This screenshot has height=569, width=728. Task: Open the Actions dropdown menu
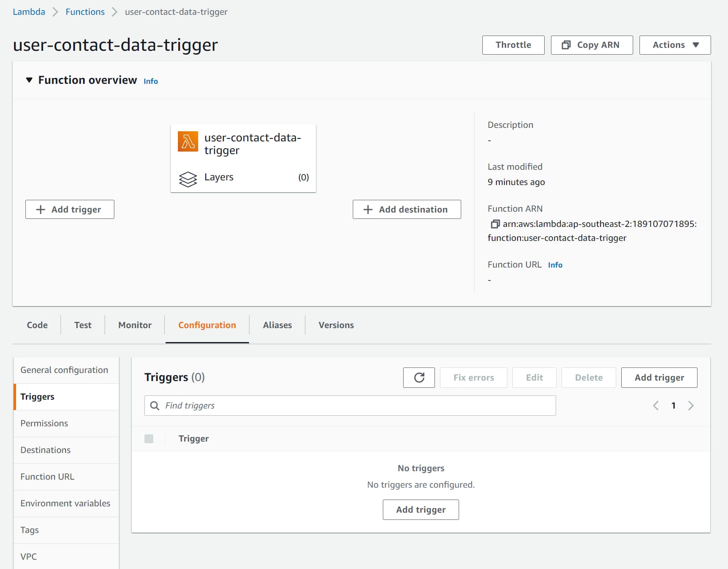click(x=675, y=45)
